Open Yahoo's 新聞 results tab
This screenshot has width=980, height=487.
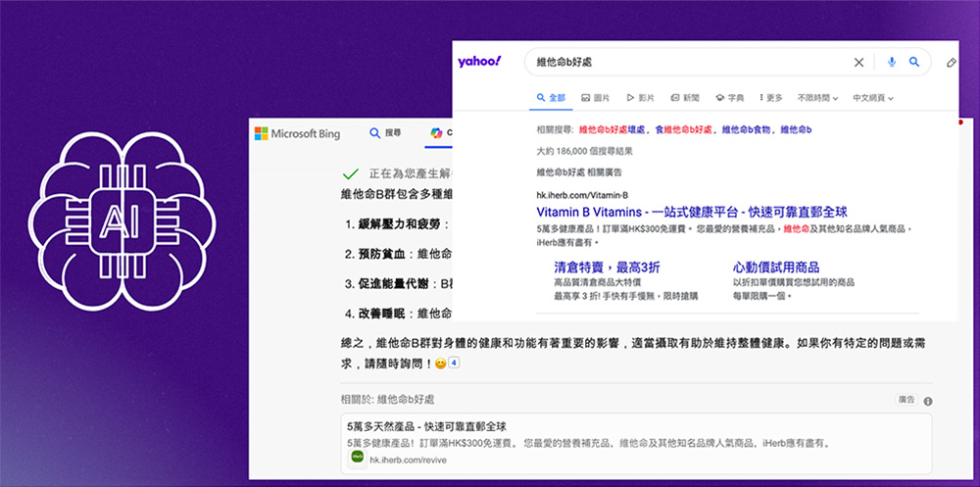[685, 98]
